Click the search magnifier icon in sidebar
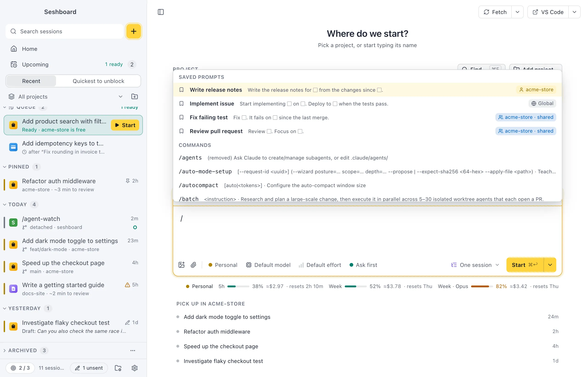This screenshot has height=377, width=588. 14,31
